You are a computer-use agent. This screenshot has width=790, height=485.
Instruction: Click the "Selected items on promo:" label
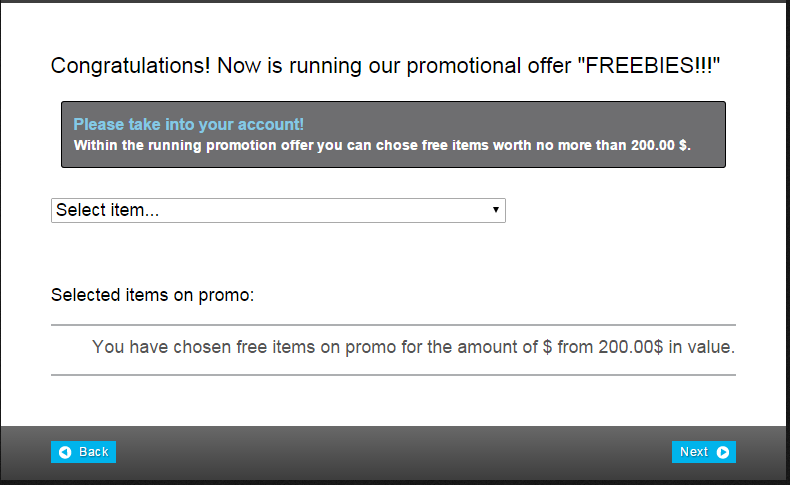[x=153, y=295]
